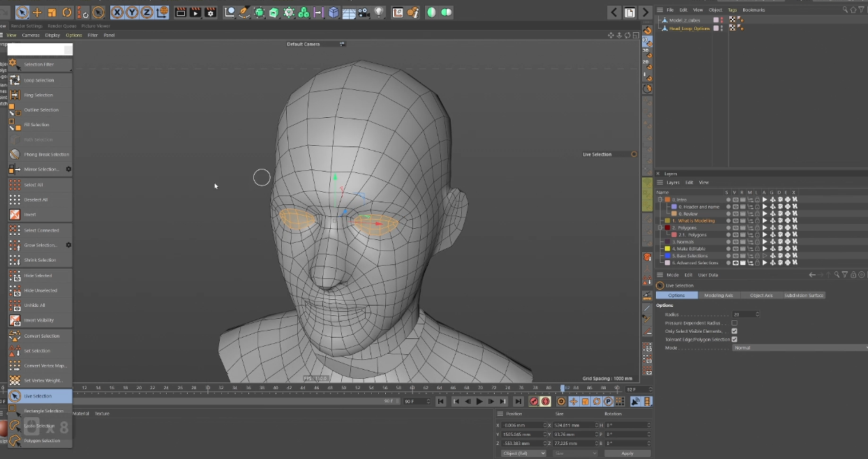Open Layers manager View menu
Screen dimensions: 868x459
704,183
